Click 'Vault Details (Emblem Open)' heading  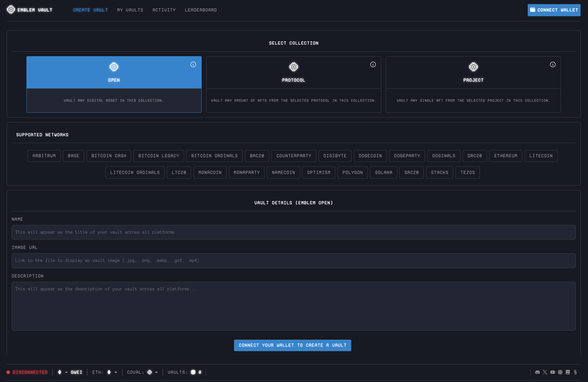click(294, 203)
